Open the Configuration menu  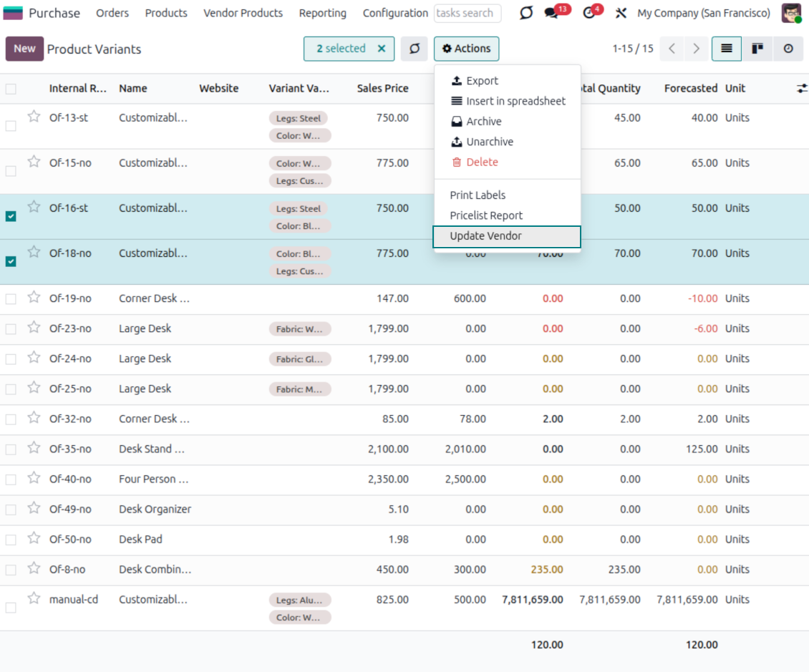395,13
